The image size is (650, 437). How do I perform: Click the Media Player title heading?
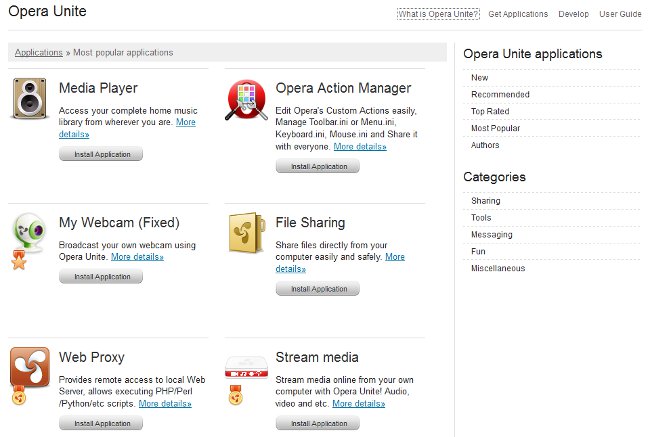(x=98, y=88)
